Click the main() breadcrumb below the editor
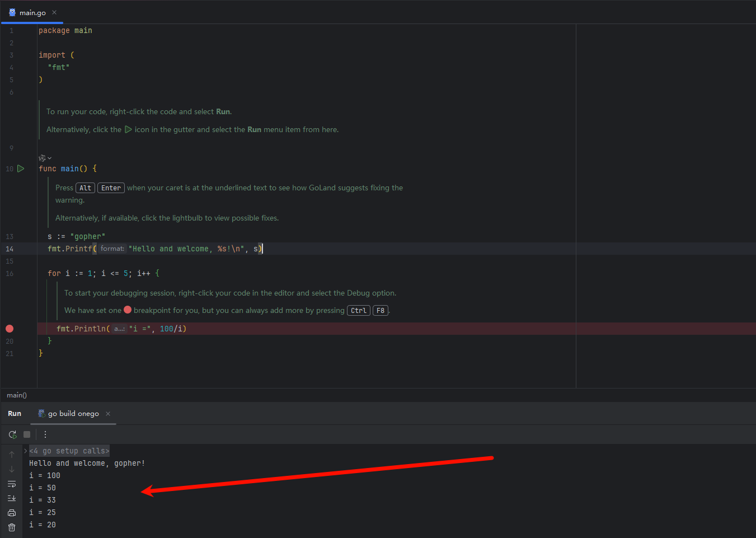 tap(17, 395)
